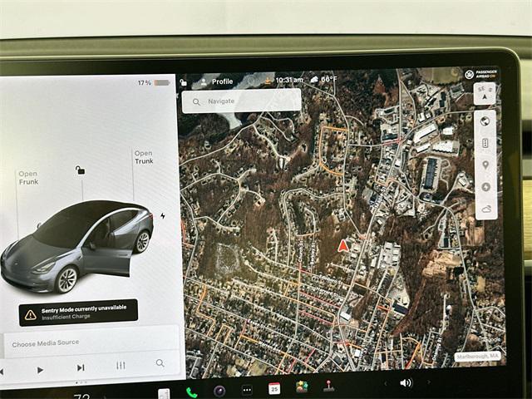Increase volume with the right arrow
Viewport: 532px width, 399px height.
point(429,382)
